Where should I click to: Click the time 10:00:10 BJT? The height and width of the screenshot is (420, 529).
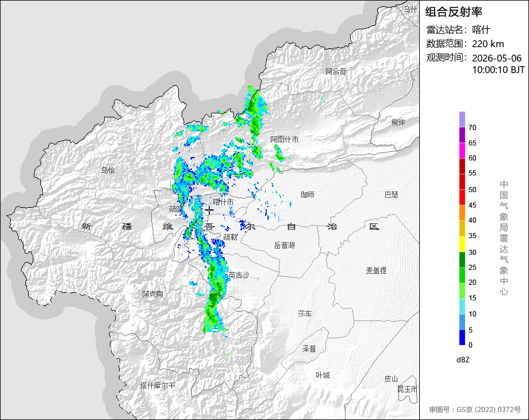coord(499,70)
